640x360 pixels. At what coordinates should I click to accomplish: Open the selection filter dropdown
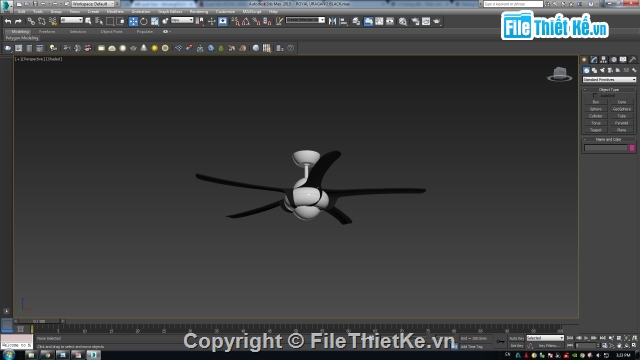pos(71,20)
